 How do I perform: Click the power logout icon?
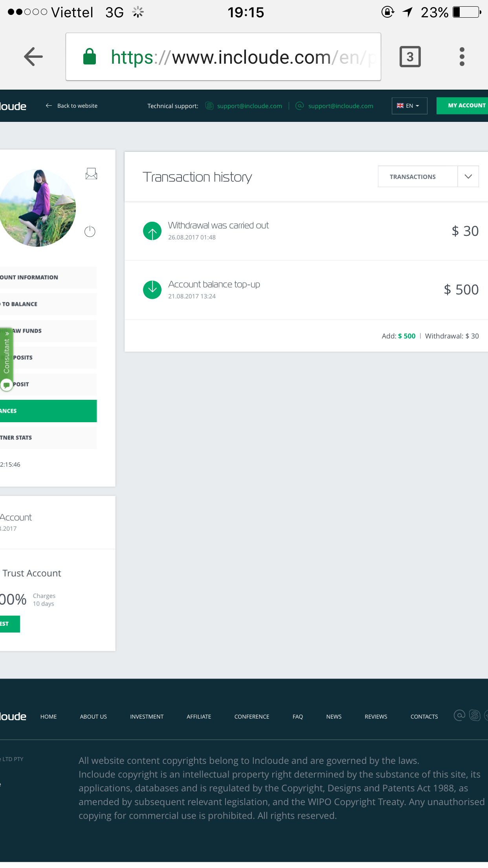click(90, 232)
